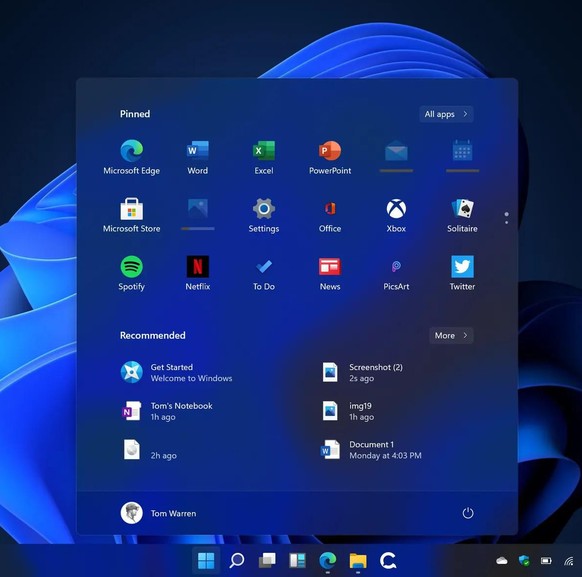Open the white C-shaped taskbar app icon
Image resolution: width=582 pixels, height=577 pixels.
tap(388, 560)
